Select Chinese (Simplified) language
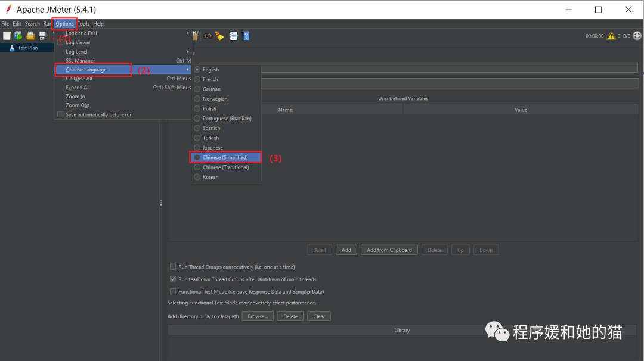 pyautogui.click(x=226, y=157)
